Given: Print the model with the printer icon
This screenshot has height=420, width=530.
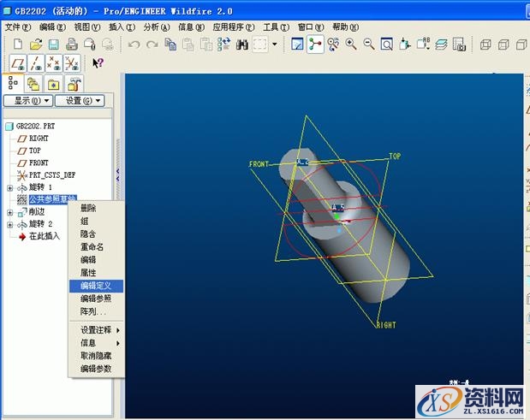Looking at the screenshot, I should [x=72, y=44].
